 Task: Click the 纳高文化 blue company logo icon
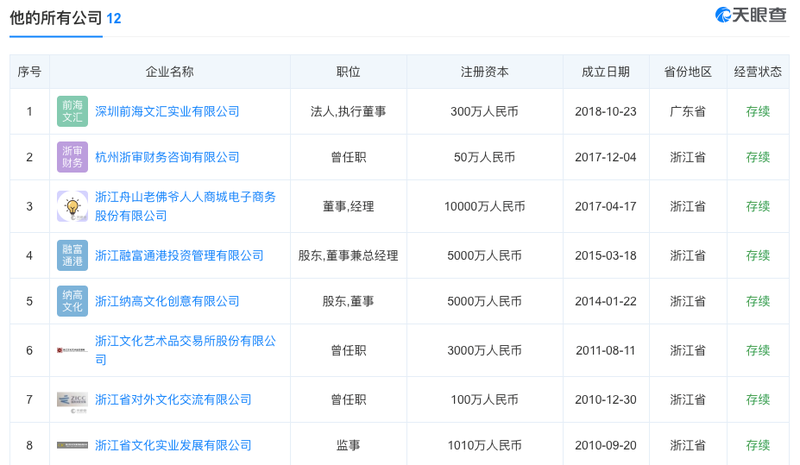(x=72, y=301)
